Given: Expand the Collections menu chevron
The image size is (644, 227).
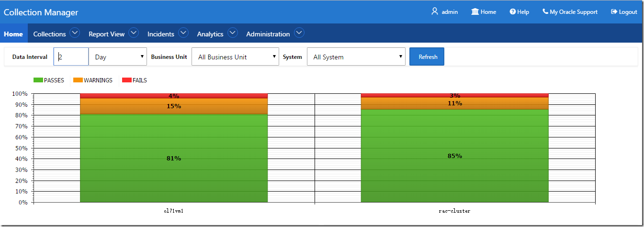Looking at the screenshot, I should (74, 33).
